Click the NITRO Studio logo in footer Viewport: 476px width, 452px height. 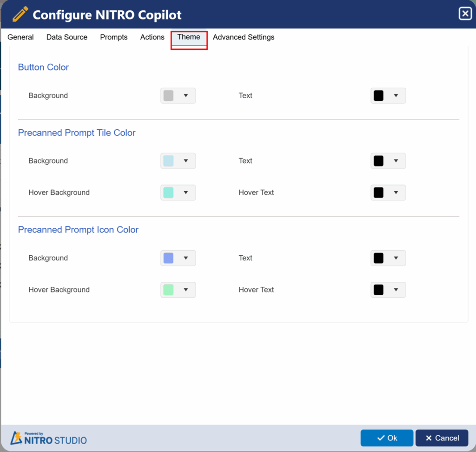48,439
